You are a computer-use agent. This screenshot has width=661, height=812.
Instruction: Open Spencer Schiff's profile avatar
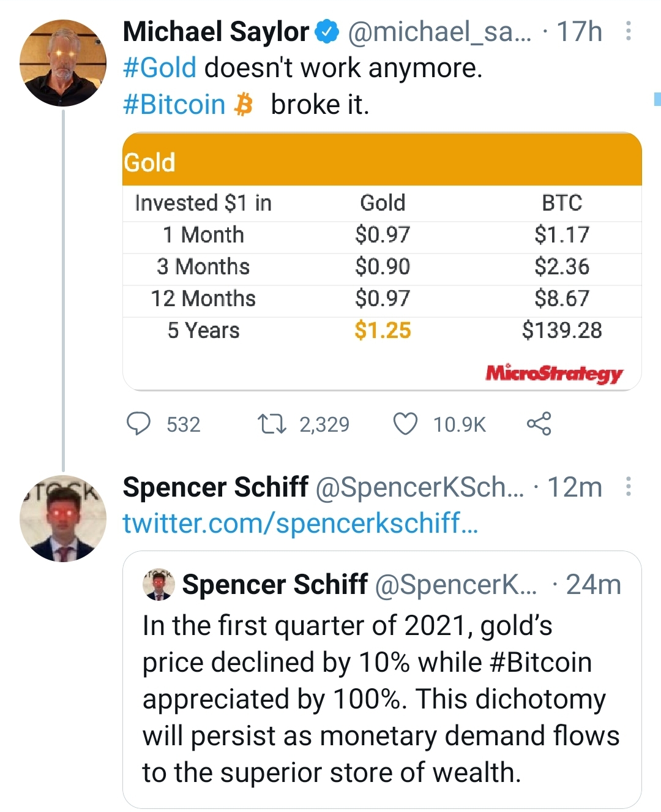[x=63, y=518]
